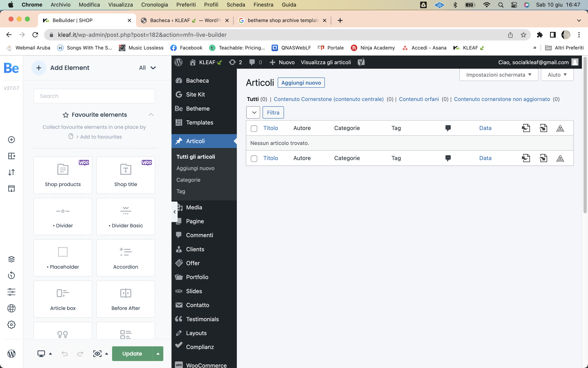
Task: Click the Update button
Action: (132, 354)
